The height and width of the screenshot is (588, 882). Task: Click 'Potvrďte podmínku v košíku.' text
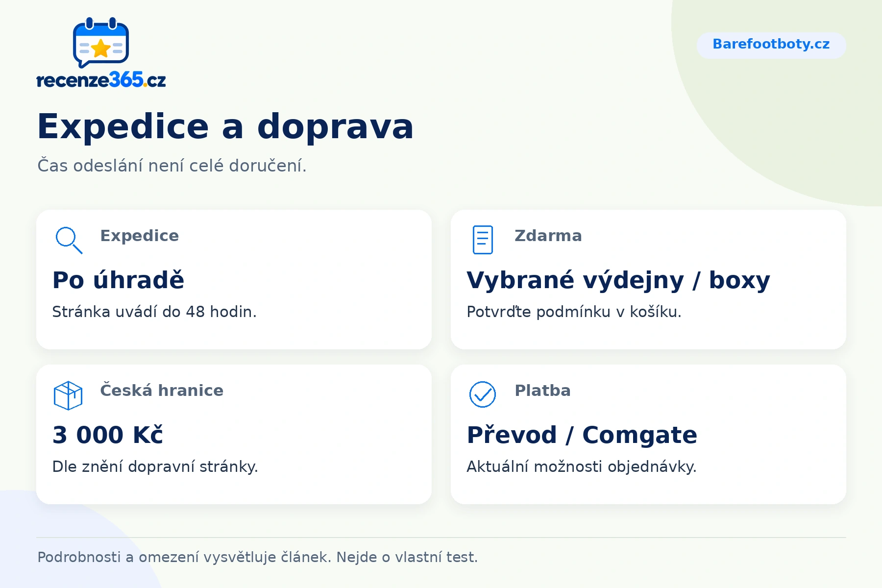(574, 312)
